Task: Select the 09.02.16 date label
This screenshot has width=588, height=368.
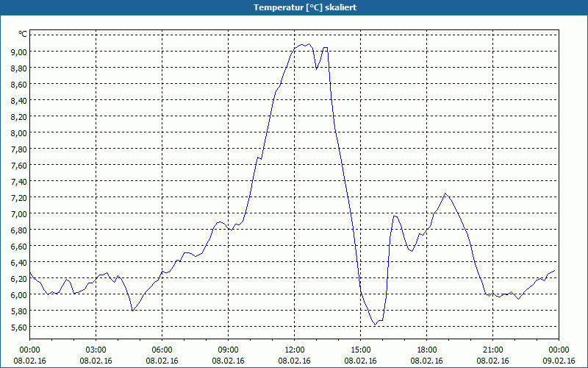Action: (x=559, y=361)
